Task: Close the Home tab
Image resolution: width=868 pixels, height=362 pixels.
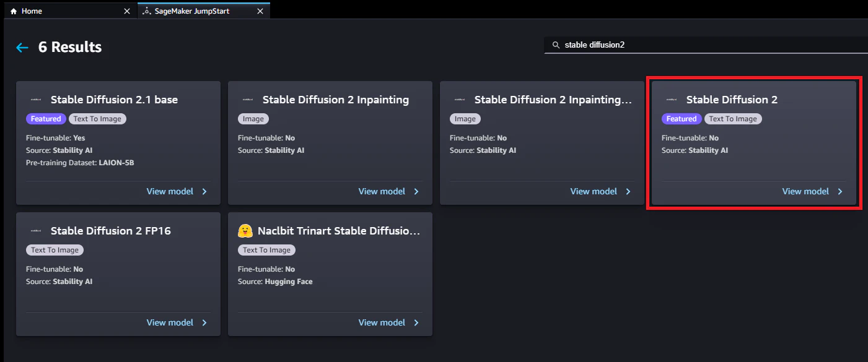Action: point(127,11)
